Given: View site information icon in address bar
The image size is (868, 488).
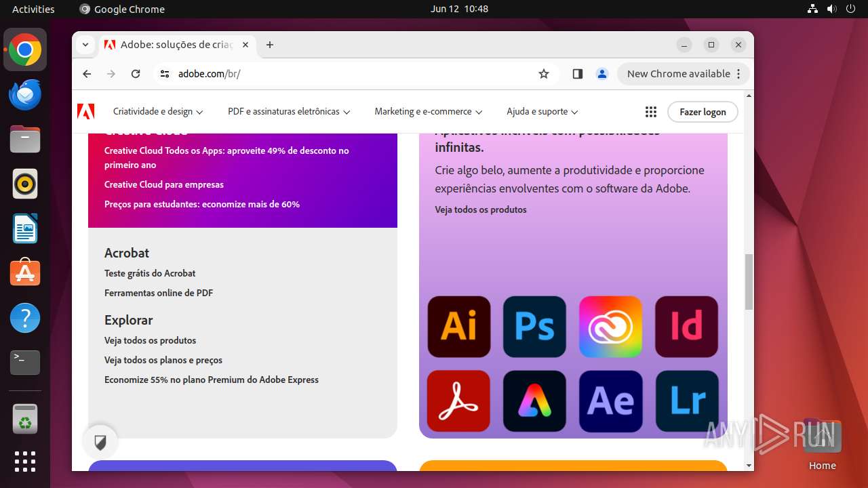Looking at the screenshot, I should click(165, 74).
